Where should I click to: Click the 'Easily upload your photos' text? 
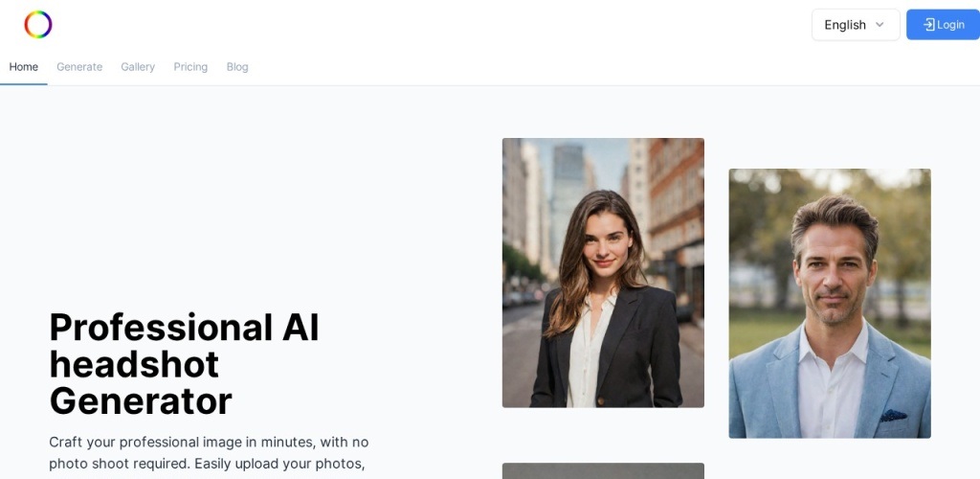tap(279, 464)
